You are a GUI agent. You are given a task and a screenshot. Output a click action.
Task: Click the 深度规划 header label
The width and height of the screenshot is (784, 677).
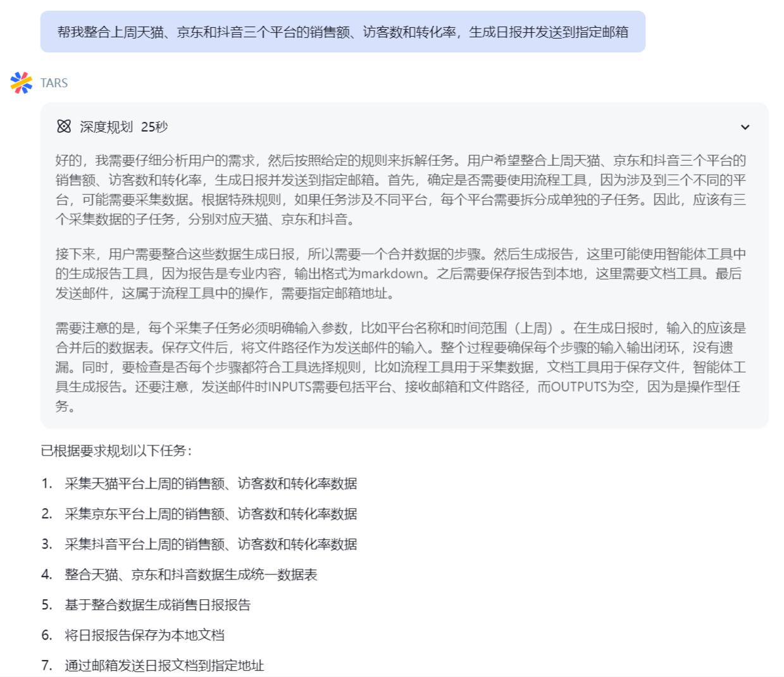[x=106, y=127]
